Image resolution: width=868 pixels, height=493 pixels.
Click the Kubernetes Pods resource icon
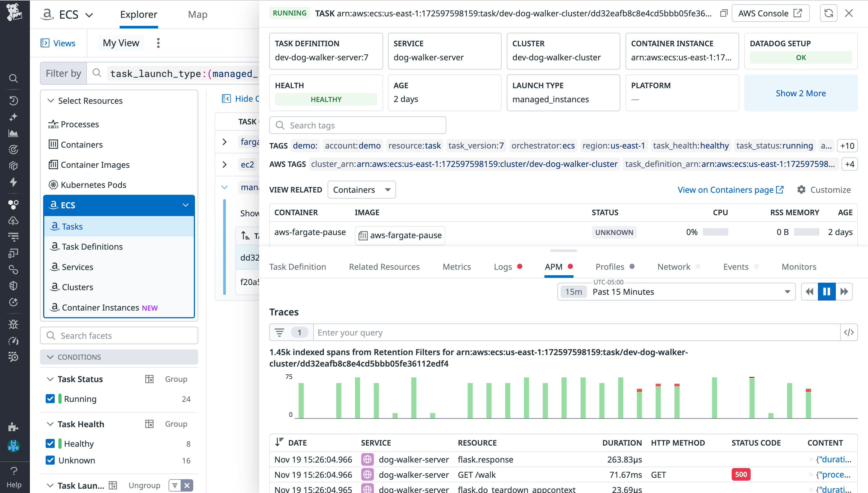pos(54,184)
